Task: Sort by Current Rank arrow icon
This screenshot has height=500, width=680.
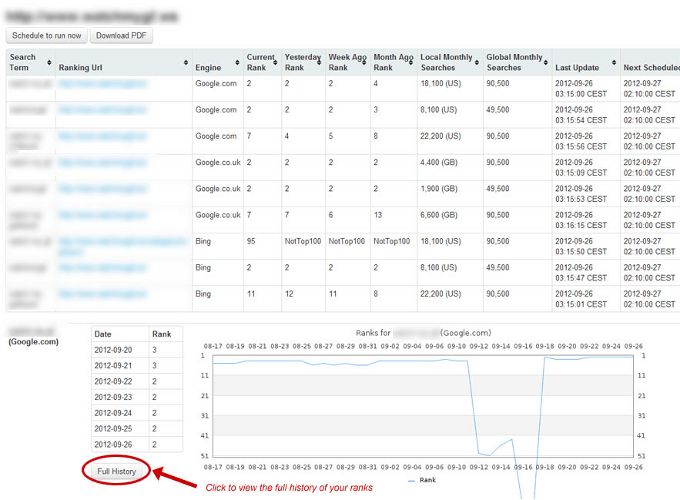Action: [276, 63]
